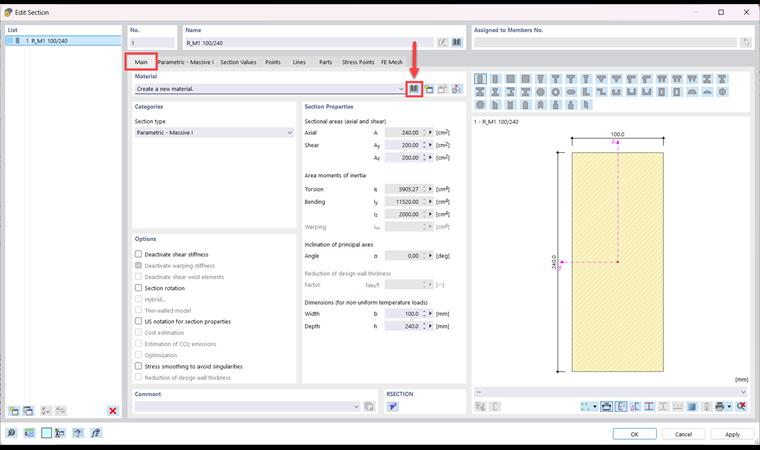This screenshot has height=450, width=760.
Task: Select the ring tube section shape
Action: pos(555,92)
